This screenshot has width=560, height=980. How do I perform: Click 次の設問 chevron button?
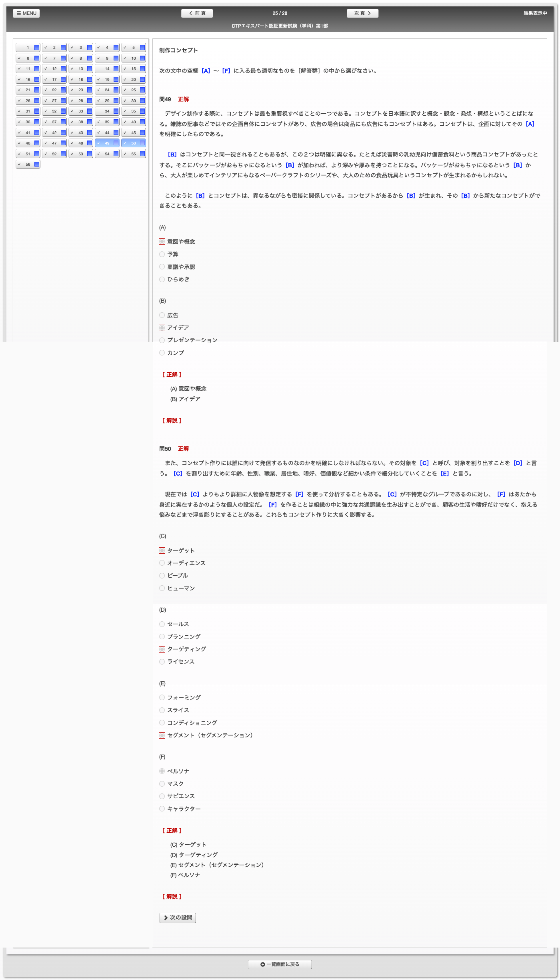point(178,918)
